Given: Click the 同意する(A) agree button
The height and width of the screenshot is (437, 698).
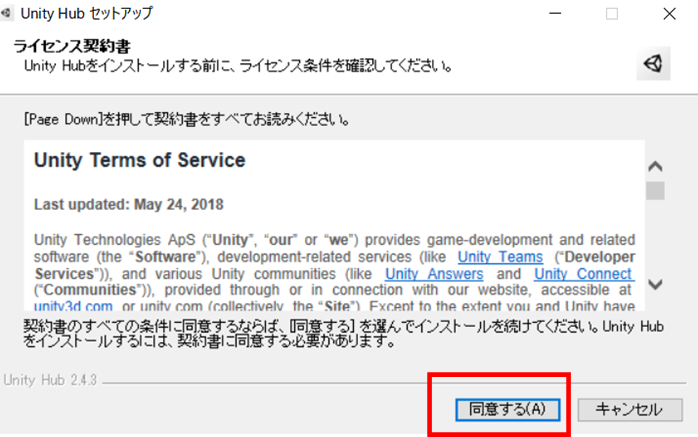Looking at the screenshot, I should (507, 409).
